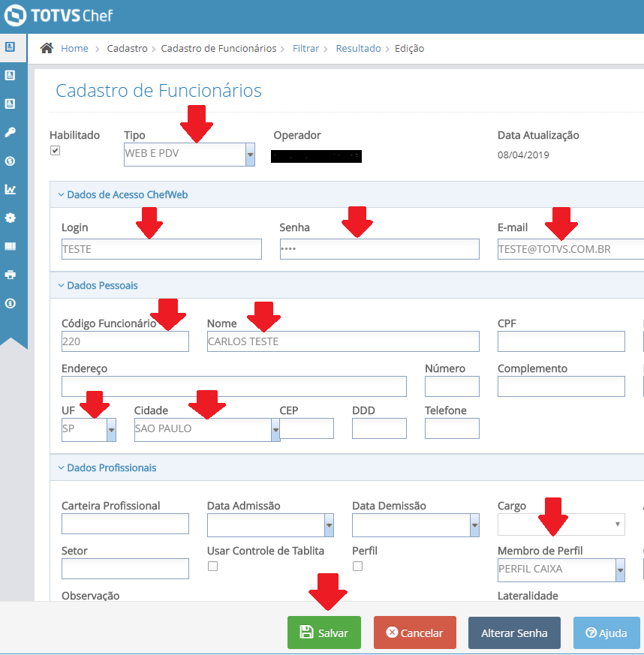Open help with Ajuda button
The image size is (644, 655).
[606, 632]
